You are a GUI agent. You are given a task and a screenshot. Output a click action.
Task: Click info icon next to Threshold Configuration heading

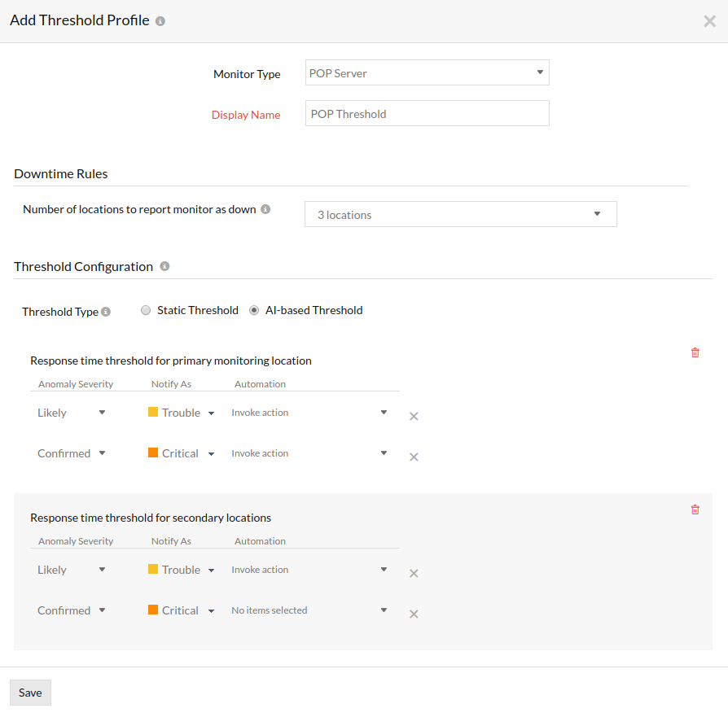164,266
